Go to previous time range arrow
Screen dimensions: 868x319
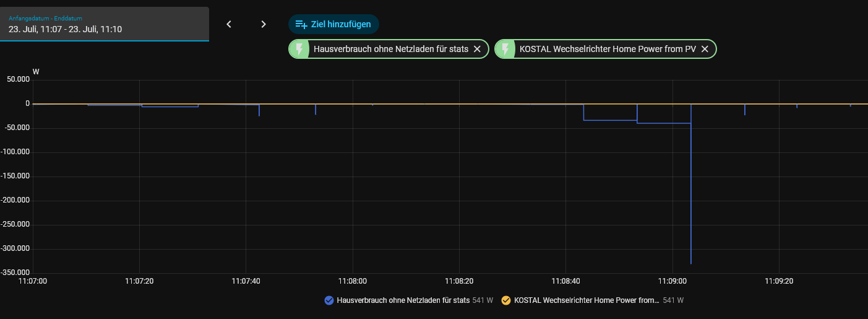coord(229,24)
